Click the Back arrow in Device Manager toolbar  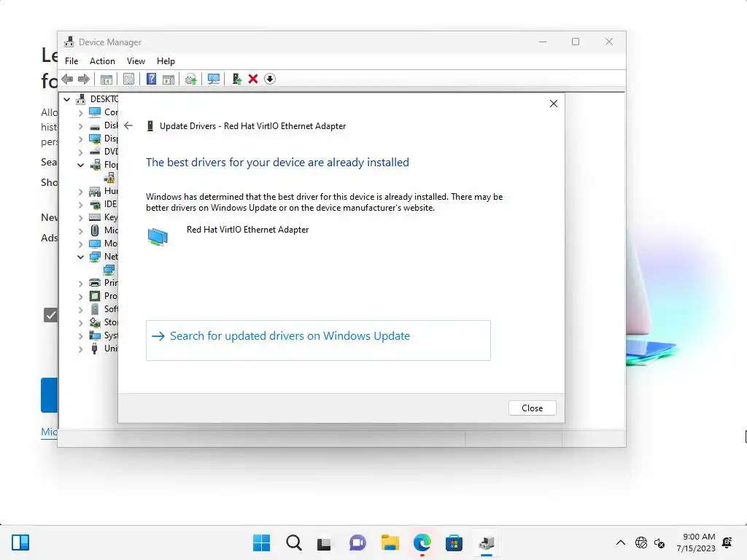(x=67, y=79)
